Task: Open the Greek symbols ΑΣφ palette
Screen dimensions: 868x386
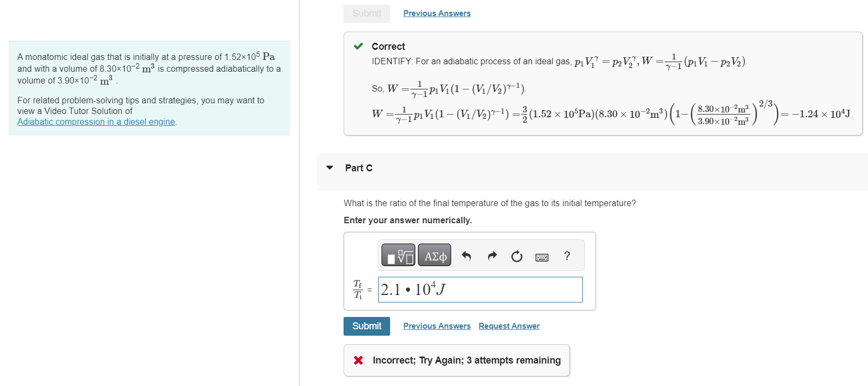Action: pyautogui.click(x=434, y=255)
